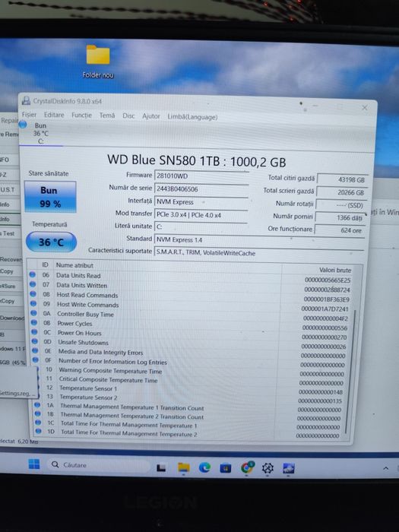Click status icon for Error Information Log Entries

pos(36,359)
